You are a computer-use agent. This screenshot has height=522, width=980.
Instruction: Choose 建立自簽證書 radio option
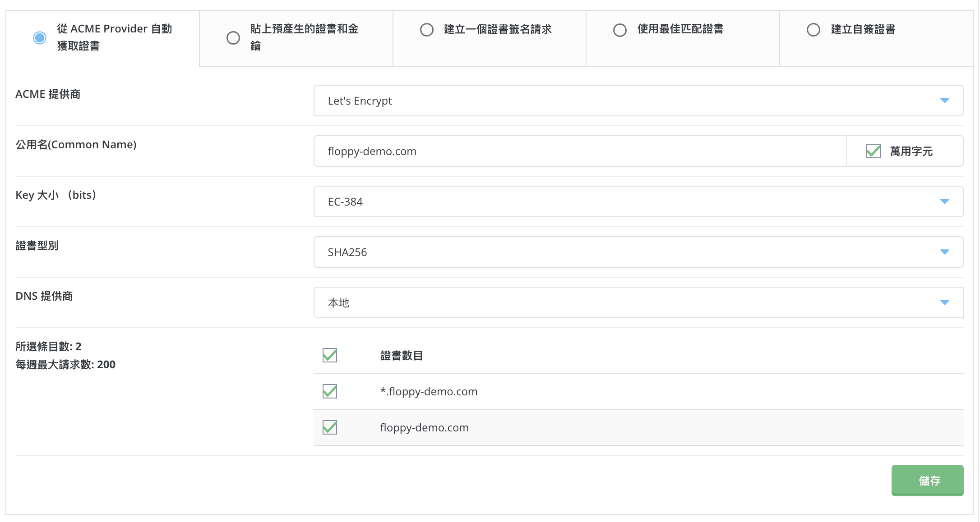click(x=813, y=30)
